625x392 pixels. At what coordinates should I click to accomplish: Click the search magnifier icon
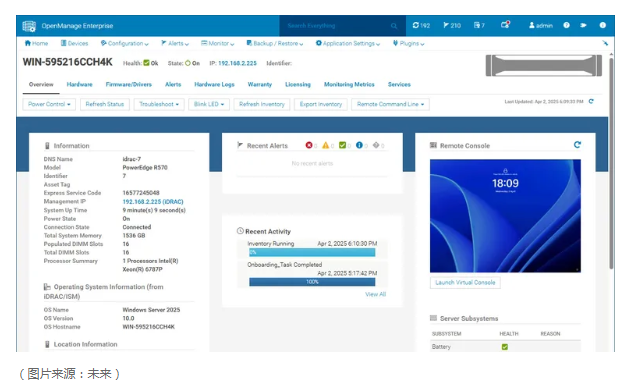click(x=394, y=26)
